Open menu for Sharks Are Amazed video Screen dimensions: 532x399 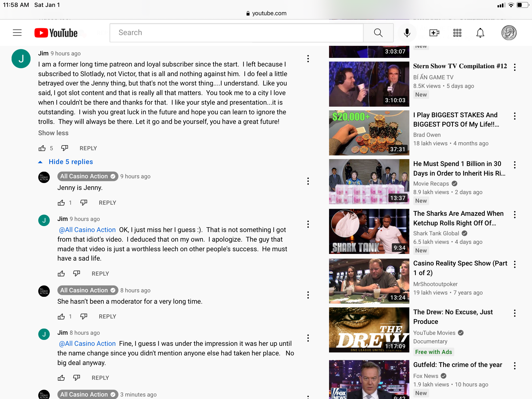(x=515, y=215)
